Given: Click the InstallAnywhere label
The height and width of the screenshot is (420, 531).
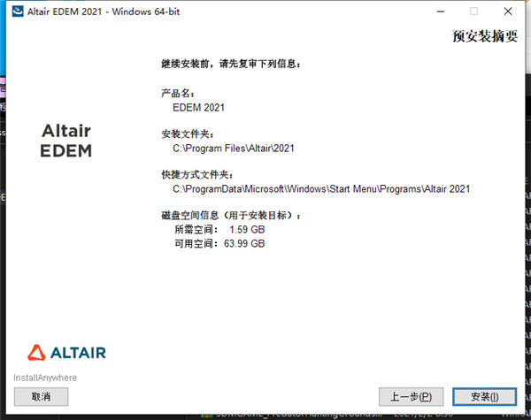Looking at the screenshot, I should click(45, 378).
